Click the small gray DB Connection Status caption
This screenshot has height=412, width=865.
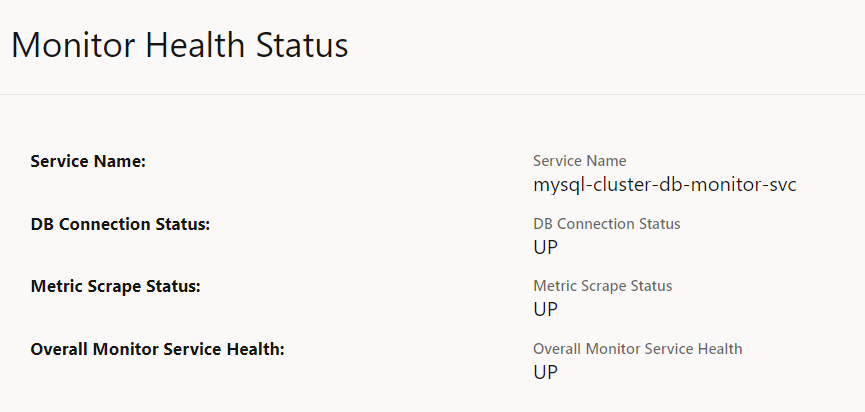[x=607, y=224]
